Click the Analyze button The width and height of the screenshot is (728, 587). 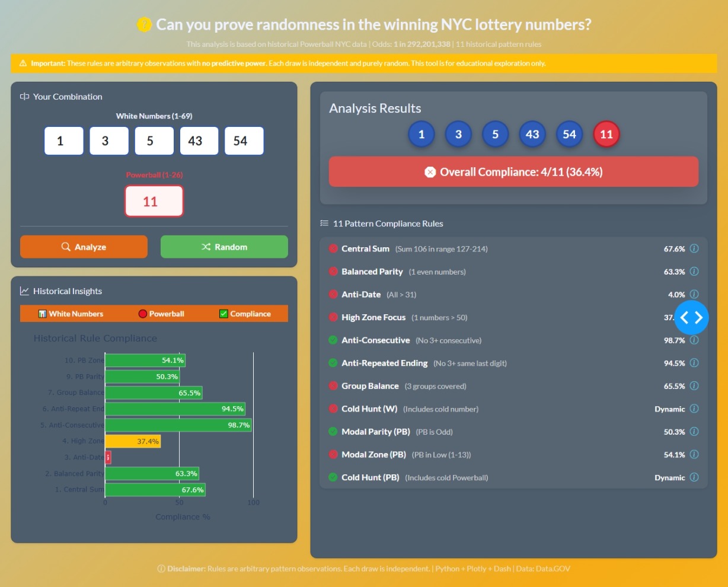pyautogui.click(x=84, y=247)
